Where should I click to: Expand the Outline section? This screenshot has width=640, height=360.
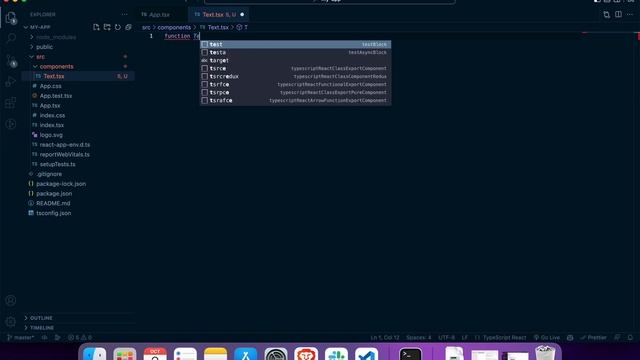[41, 318]
